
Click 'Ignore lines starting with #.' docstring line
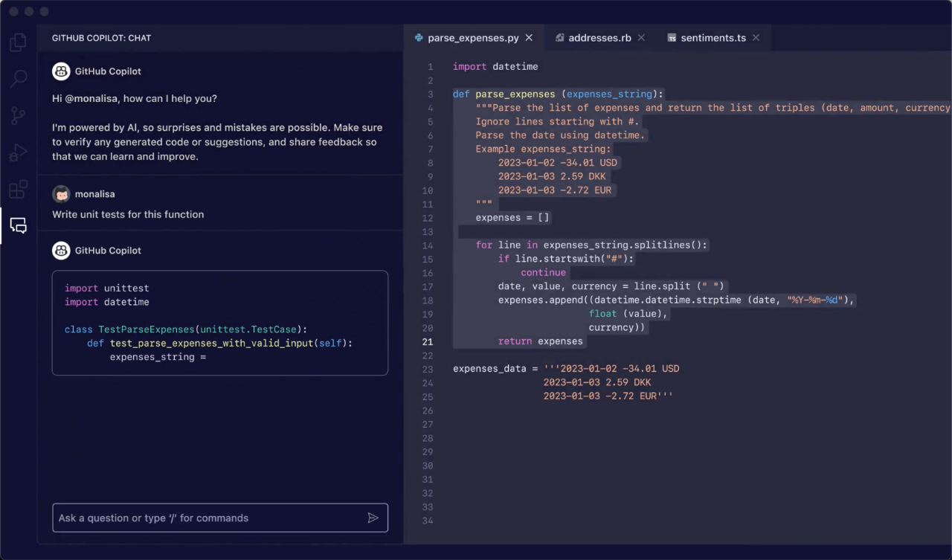pyautogui.click(x=558, y=122)
